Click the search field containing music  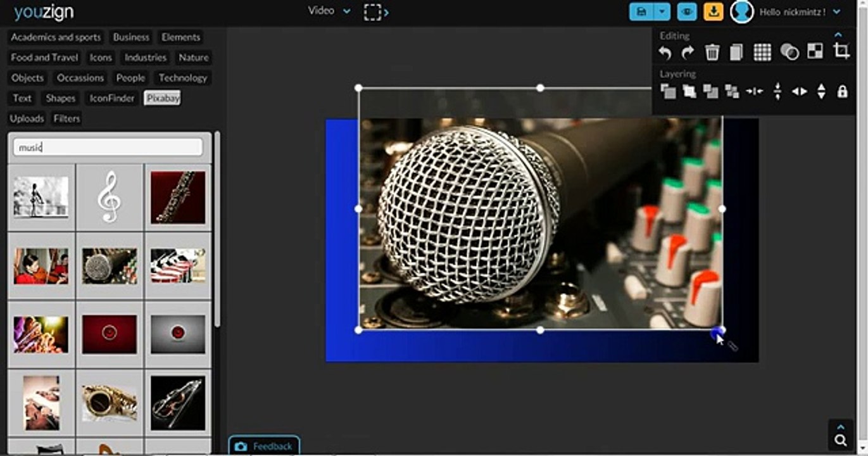click(108, 148)
